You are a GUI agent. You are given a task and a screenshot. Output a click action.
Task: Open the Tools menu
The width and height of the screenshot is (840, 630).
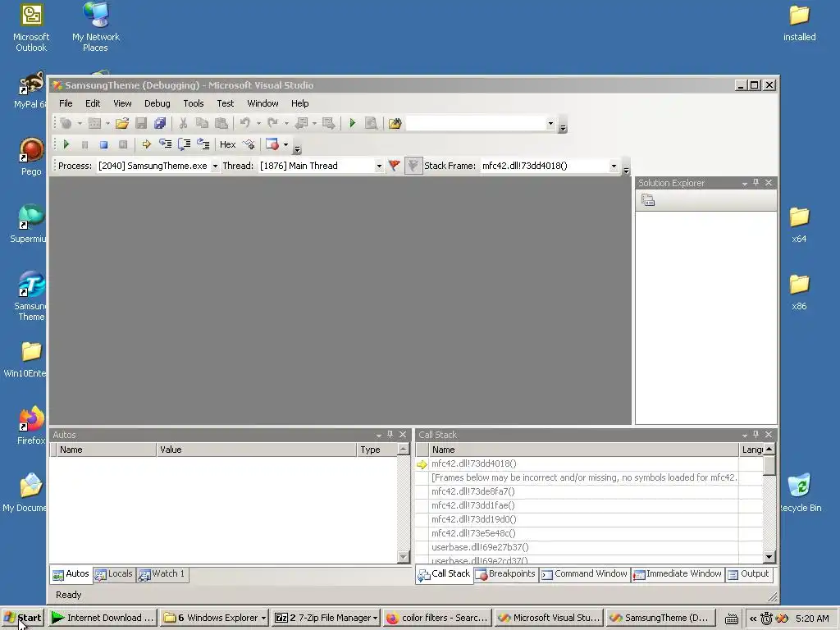tap(194, 103)
